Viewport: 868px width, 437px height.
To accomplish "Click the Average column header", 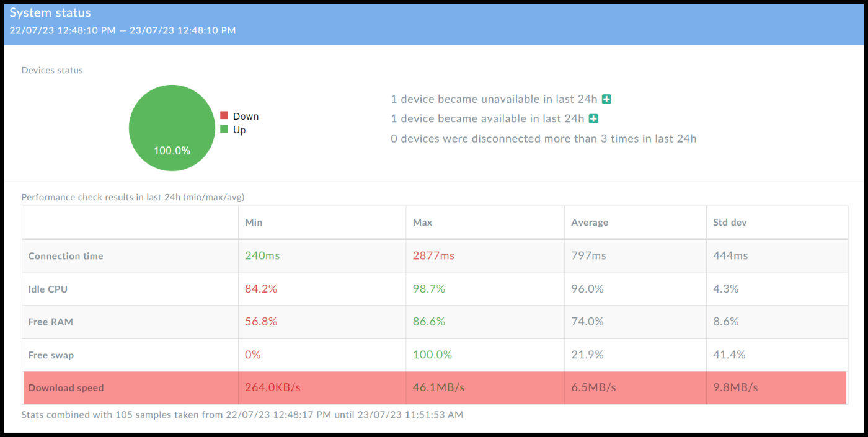I will click(x=589, y=223).
